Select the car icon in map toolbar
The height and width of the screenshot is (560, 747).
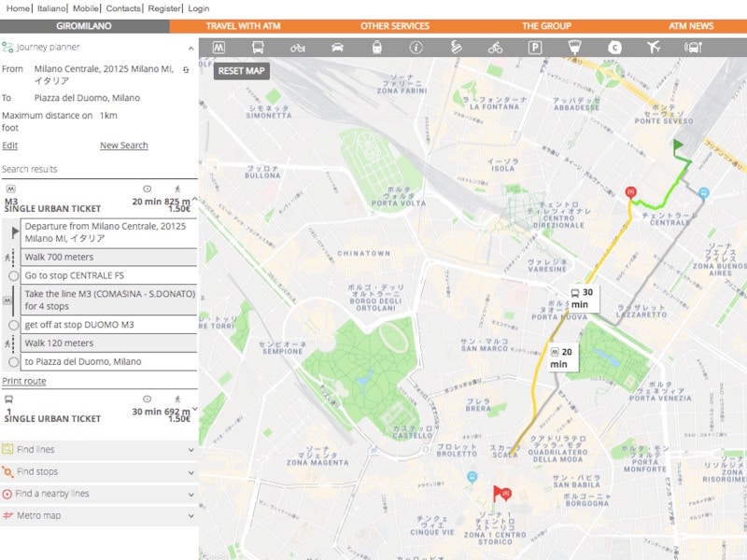click(x=338, y=47)
